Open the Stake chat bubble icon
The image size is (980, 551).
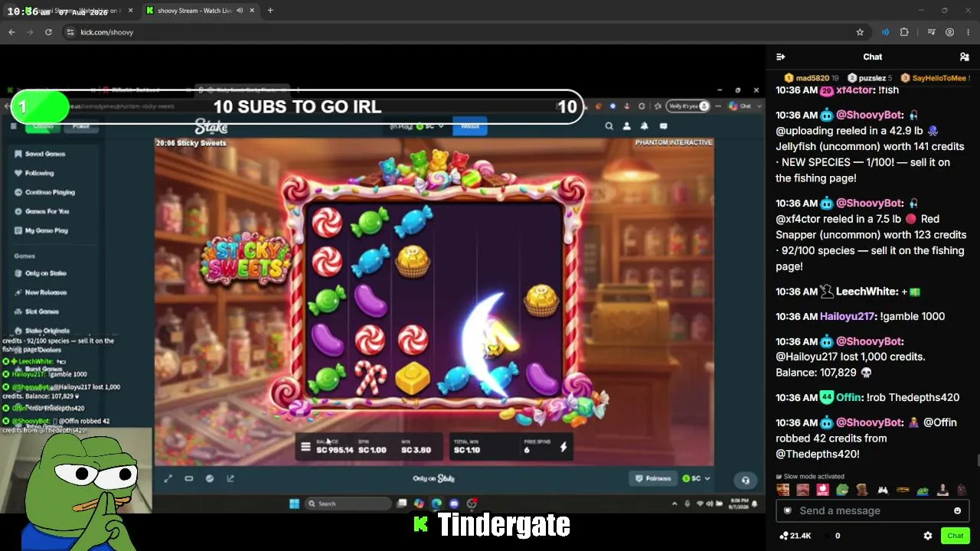pyautogui.click(x=663, y=126)
